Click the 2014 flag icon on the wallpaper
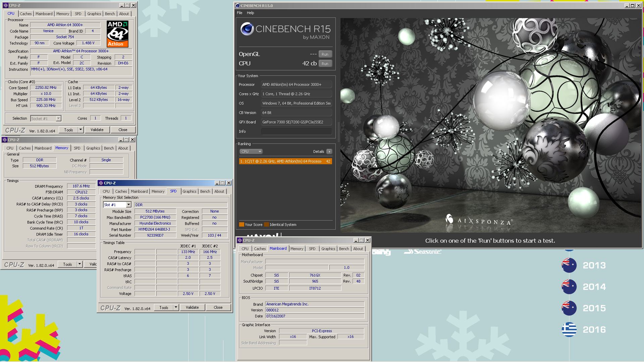Image resolution: width=644 pixels, height=362 pixels. pyautogui.click(x=569, y=287)
